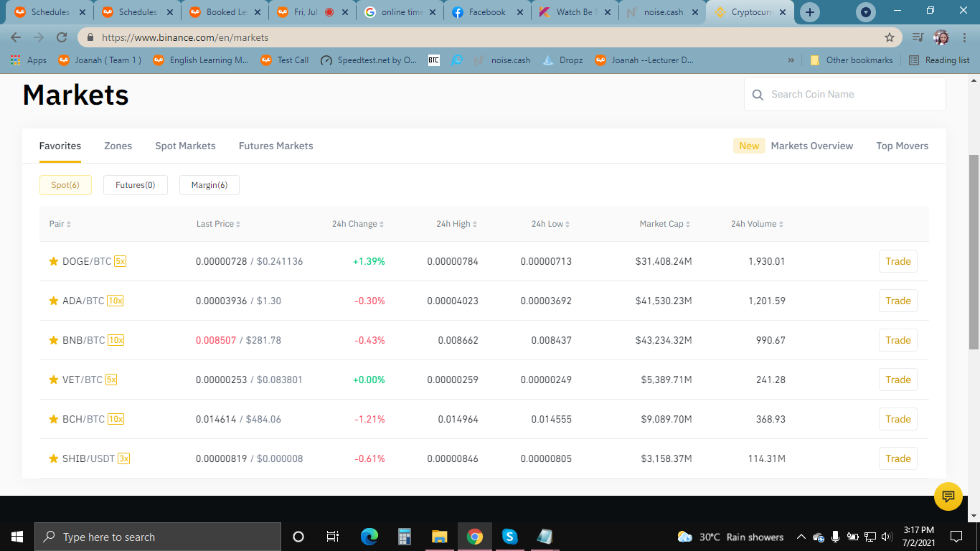Click Trade for BNB/BTC
980x551 pixels.
click(x=898, y=340)
